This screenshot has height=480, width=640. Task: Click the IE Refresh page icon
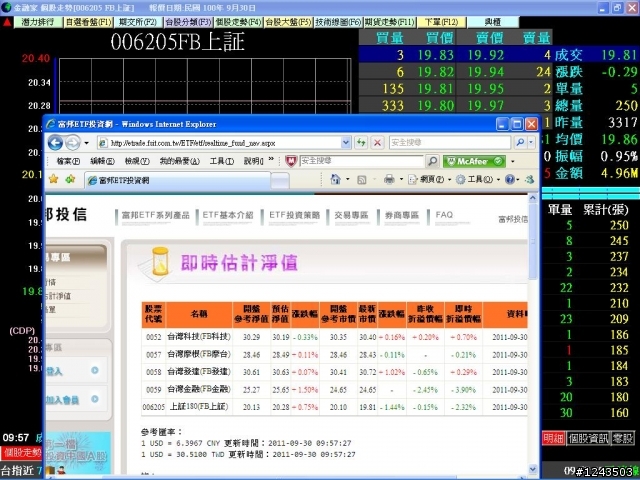click(361, 142)
